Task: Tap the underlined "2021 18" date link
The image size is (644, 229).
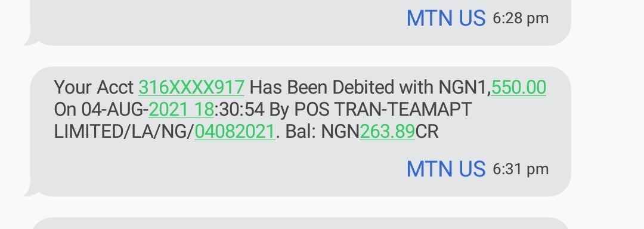Action: pyautogui.click(x=181, y=110)
